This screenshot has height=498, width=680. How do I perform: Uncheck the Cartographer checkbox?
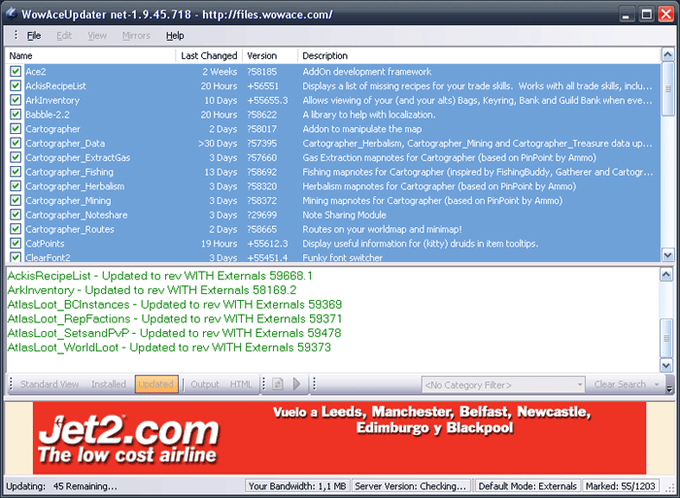16,128
